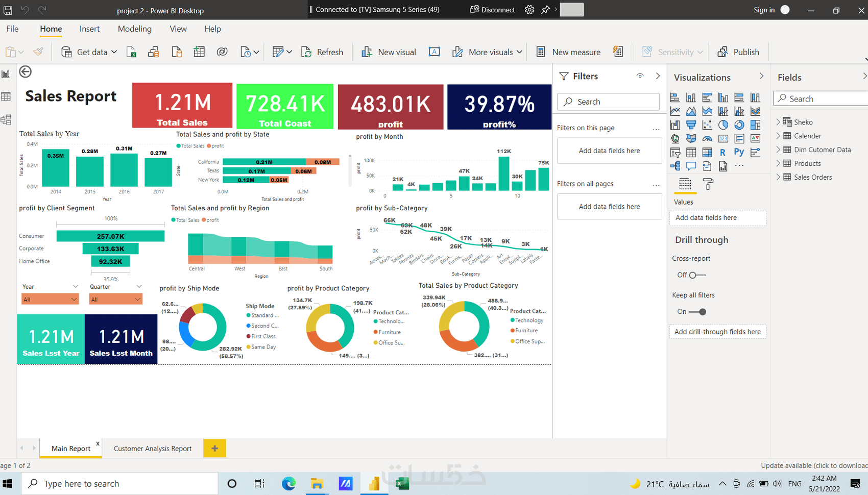Select the Gauge visualization icon
The height and width of the screenshot is (495, 868).
[707, 138]
